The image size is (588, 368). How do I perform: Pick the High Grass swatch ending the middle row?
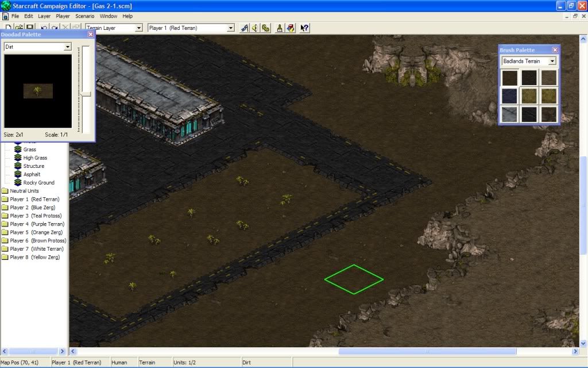coord(548,96)
